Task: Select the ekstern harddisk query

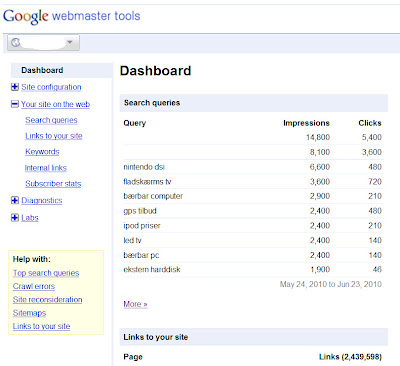Action: pos(152,269)
